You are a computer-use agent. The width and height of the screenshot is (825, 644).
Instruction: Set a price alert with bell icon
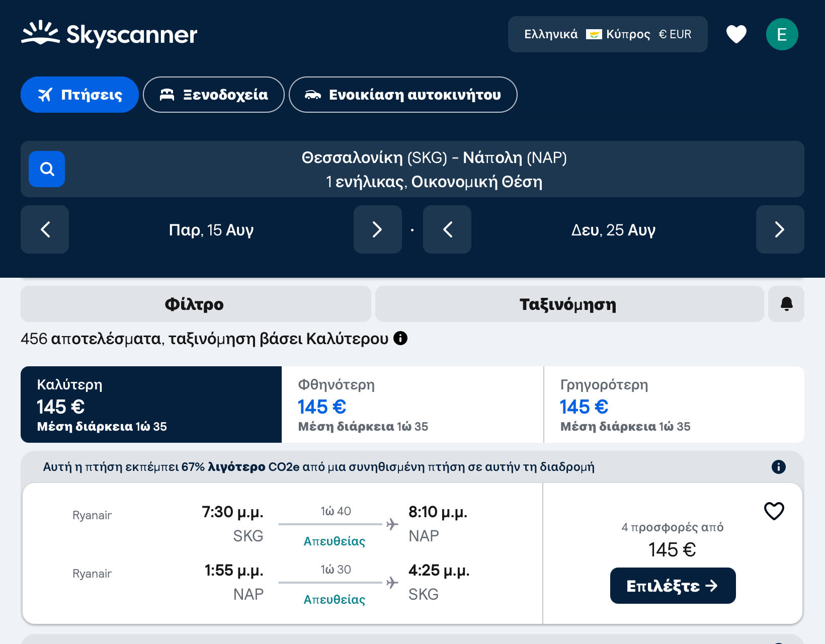pyautogui.click(x=786, y=304)
